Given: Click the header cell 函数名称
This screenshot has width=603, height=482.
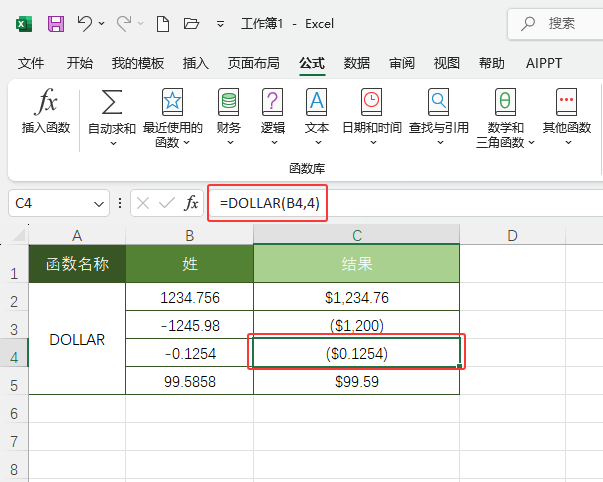Looking at the screenshot, I should (77, 264).
